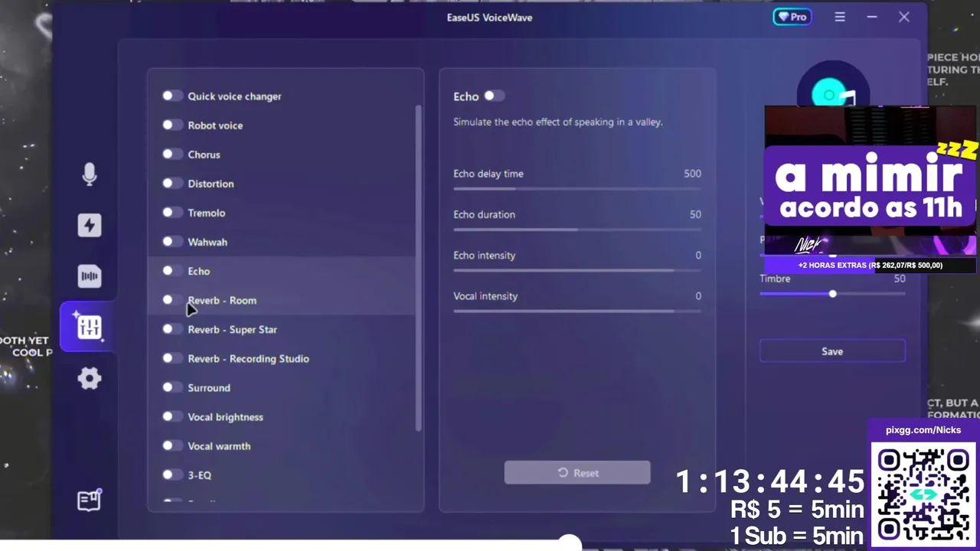Enable Reverb - Room effect

(172, 299)
